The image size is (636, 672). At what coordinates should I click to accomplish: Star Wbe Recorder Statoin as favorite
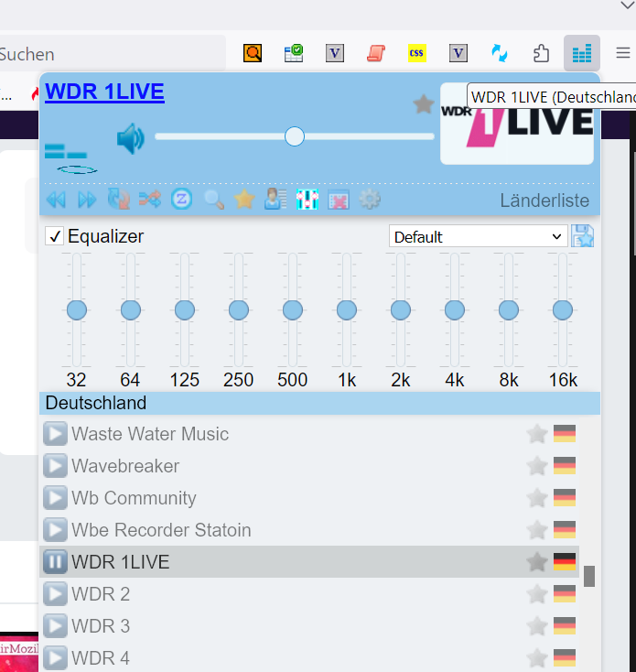536,530
